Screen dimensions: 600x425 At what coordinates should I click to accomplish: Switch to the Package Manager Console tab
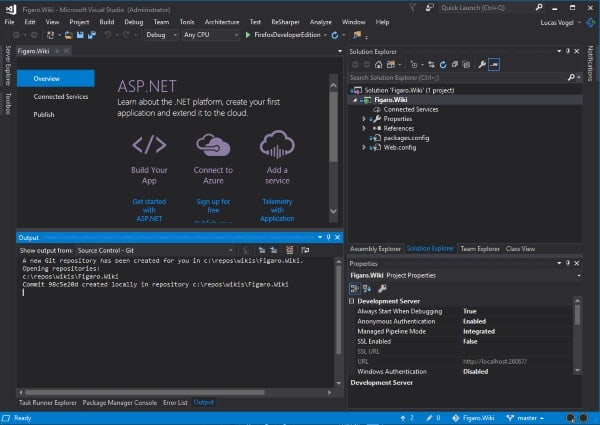119,402
